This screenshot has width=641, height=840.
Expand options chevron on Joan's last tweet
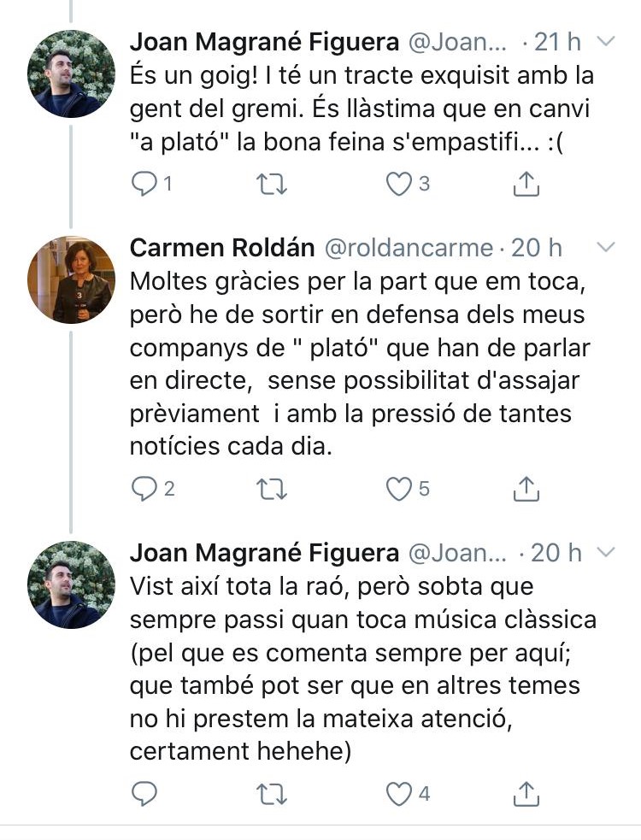click(x=605, y=552)
